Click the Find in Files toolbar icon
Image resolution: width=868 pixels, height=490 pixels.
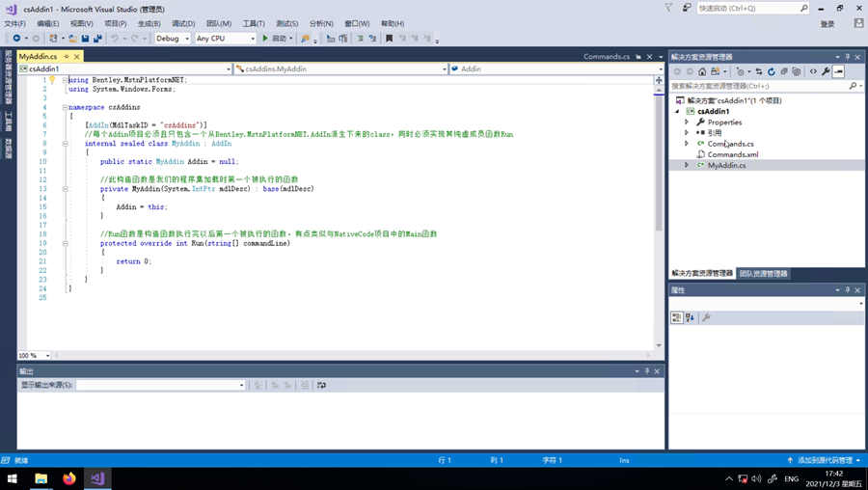pos(305,39)
